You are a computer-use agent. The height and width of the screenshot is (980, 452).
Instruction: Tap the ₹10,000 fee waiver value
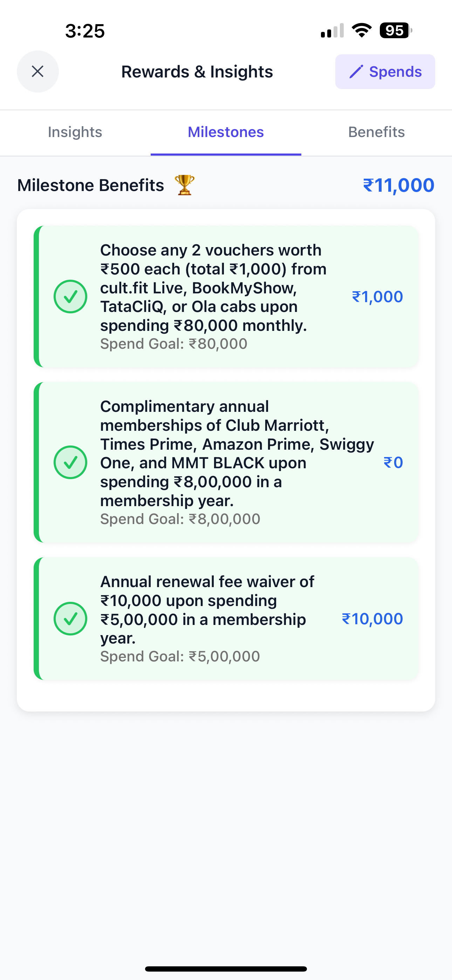pos(372,619)
